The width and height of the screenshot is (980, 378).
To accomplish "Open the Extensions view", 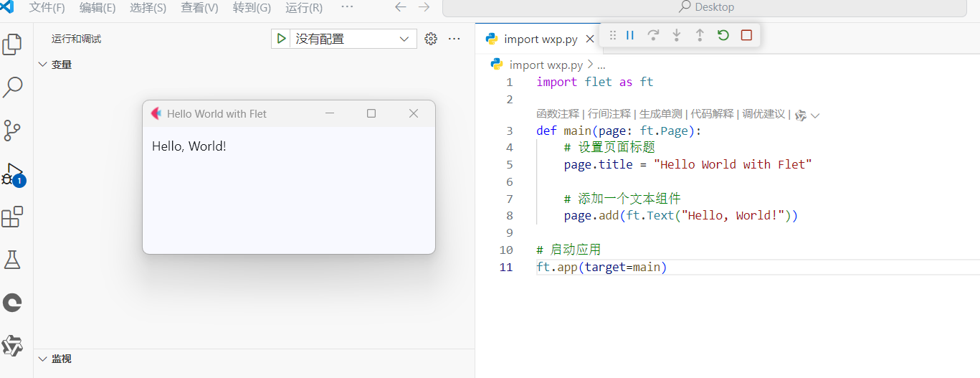I will pos(12,217).
